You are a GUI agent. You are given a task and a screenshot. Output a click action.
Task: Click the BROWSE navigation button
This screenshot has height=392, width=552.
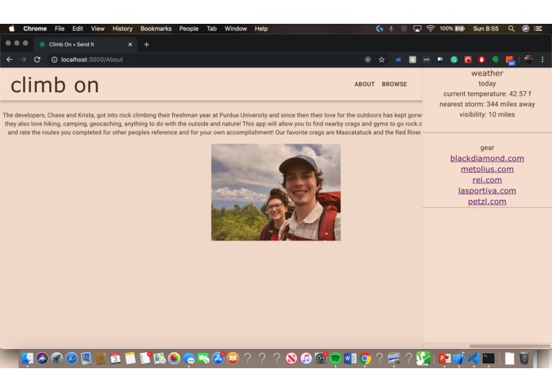coord(394,84)
